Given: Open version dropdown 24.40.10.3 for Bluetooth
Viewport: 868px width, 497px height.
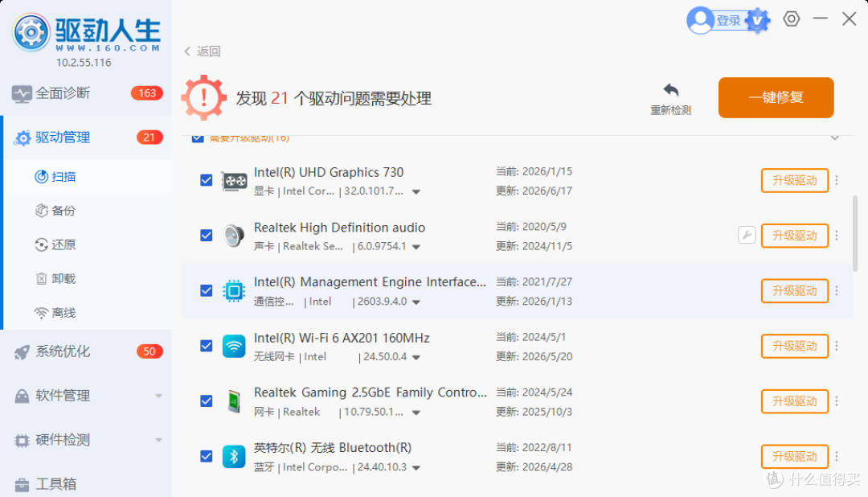Looking at the screenshot, I should coord(416,468).
